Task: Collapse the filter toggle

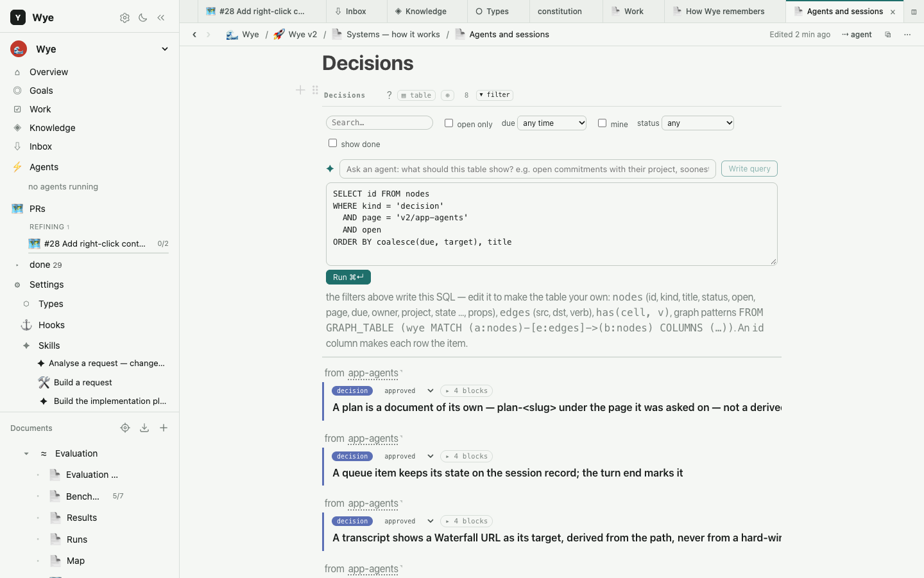Action: pyautogui.click(x=495, y=95)
